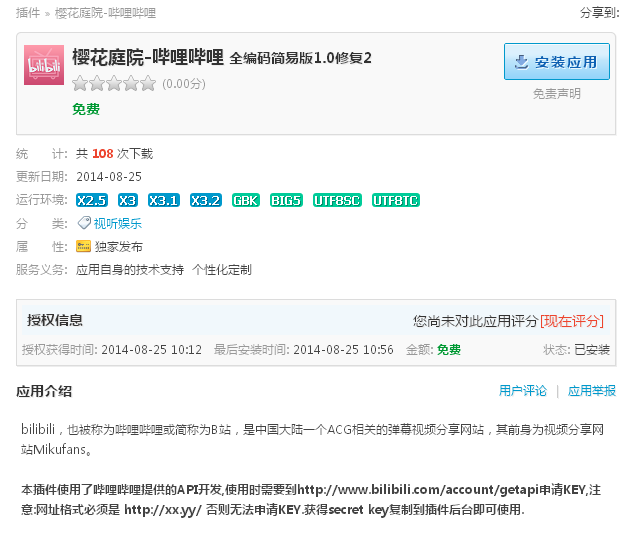Open the 免责声明 disclaimer link
This screenshot has height=544, width=619.
point(557,94)
